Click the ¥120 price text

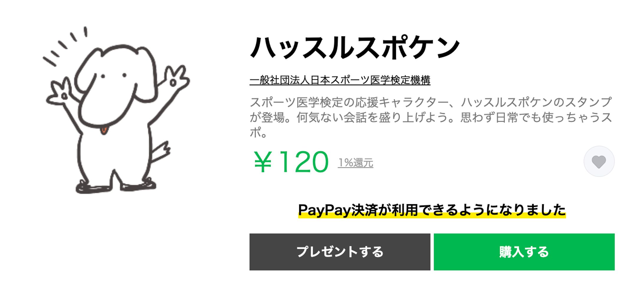click(x=291, y=162)
